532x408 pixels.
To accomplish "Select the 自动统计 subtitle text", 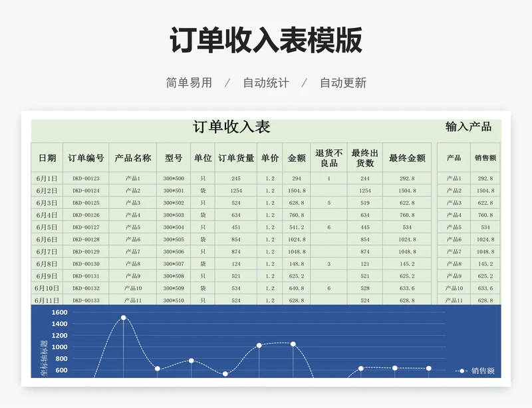I will click(x=266, y=83).
